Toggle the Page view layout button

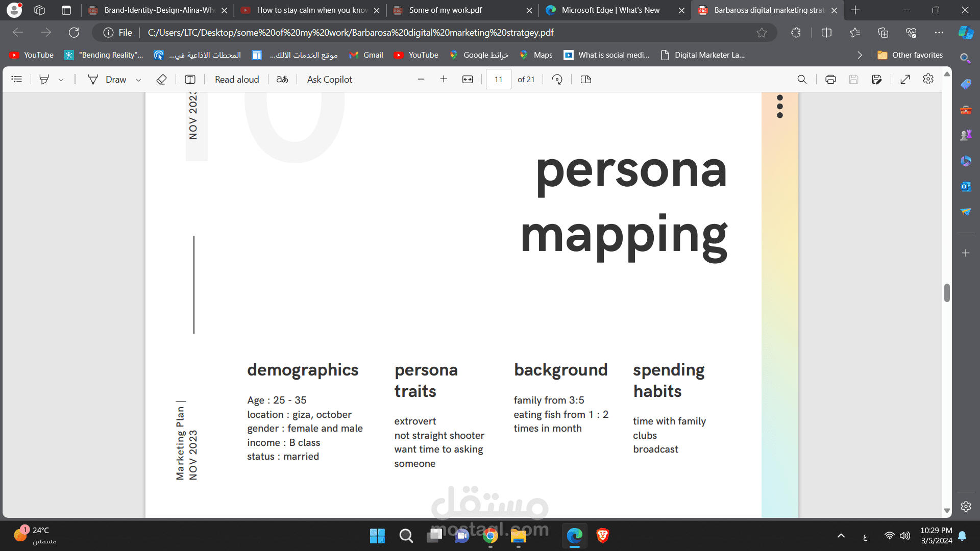586,79
